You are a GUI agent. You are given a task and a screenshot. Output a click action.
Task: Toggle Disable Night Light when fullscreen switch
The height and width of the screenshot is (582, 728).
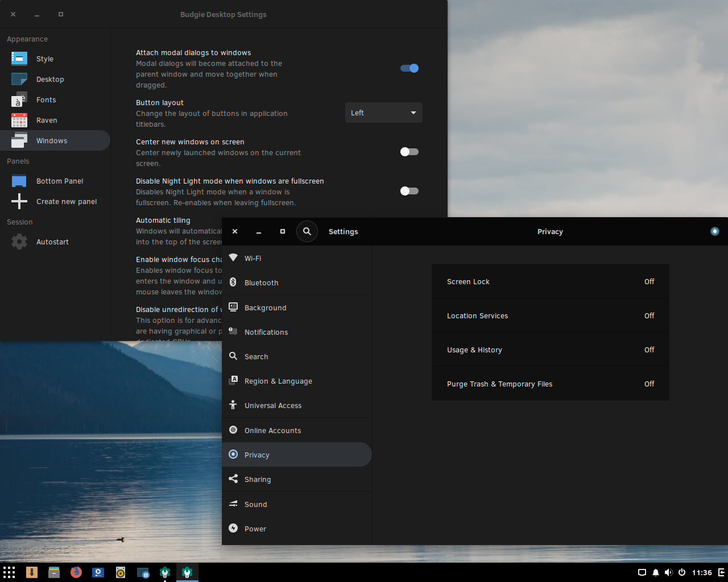click(409, 191)
